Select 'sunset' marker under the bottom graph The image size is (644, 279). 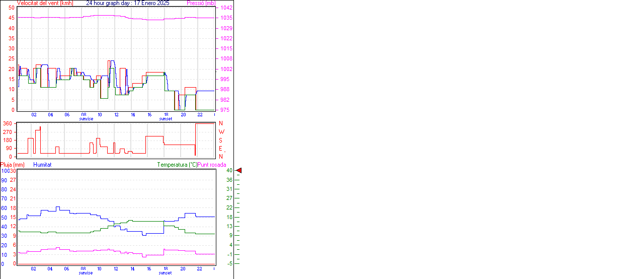165,273
